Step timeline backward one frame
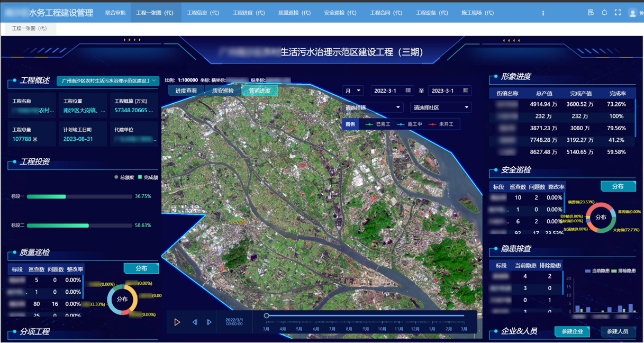Screen dimensions: 644x343 point(194,322)
